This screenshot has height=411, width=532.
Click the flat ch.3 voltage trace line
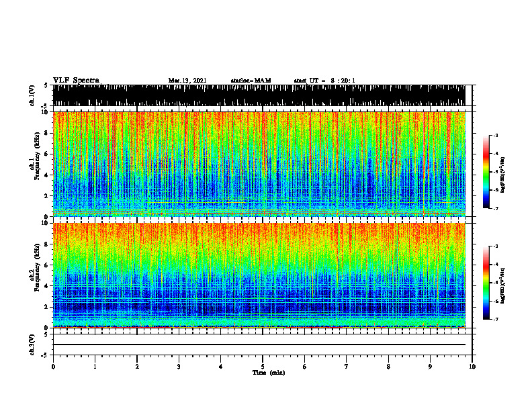259,345
